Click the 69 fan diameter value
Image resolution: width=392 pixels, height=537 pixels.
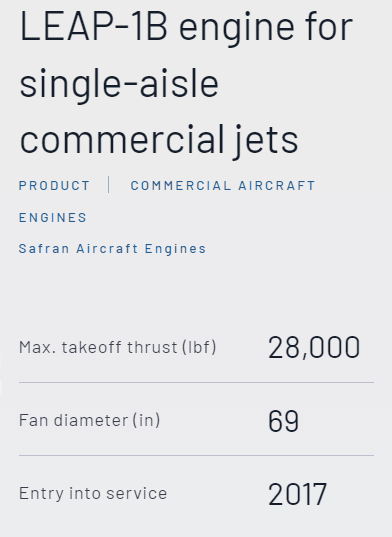click(x=283, y=421)
